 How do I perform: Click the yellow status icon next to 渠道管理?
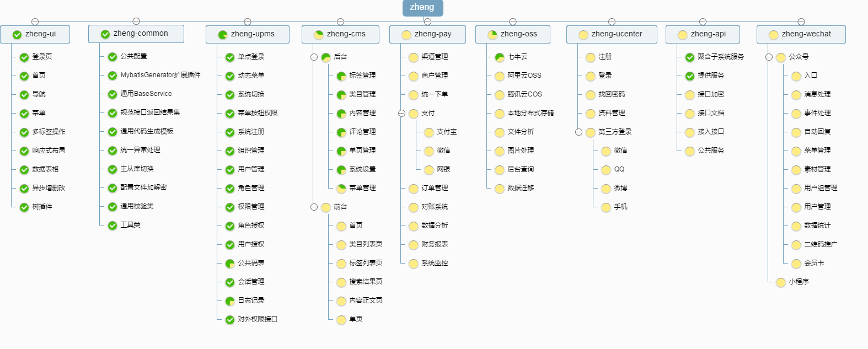[x=414, y=57]
